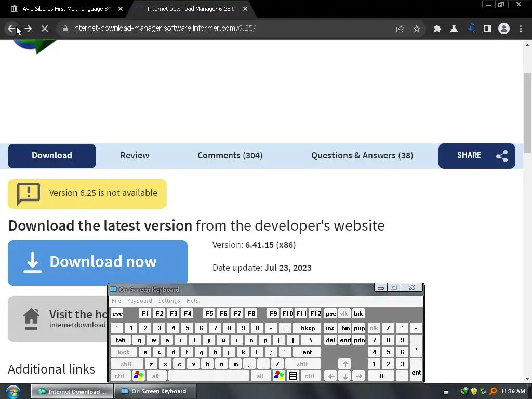Viewport: 532px width, 399px height.
Task: Select the Download page tab
Action: (x=52, y=156)
